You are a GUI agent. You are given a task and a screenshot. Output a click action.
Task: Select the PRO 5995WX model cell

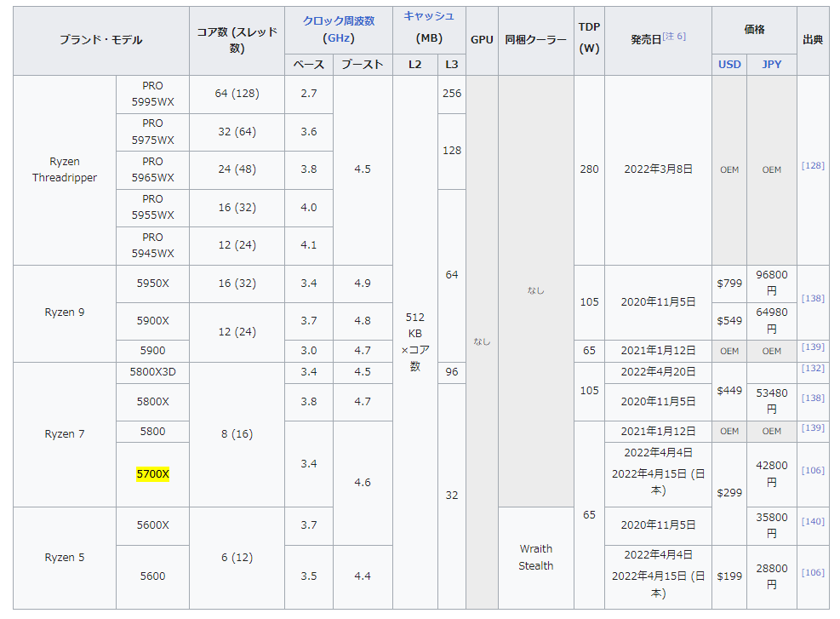[x=152, y=94]
